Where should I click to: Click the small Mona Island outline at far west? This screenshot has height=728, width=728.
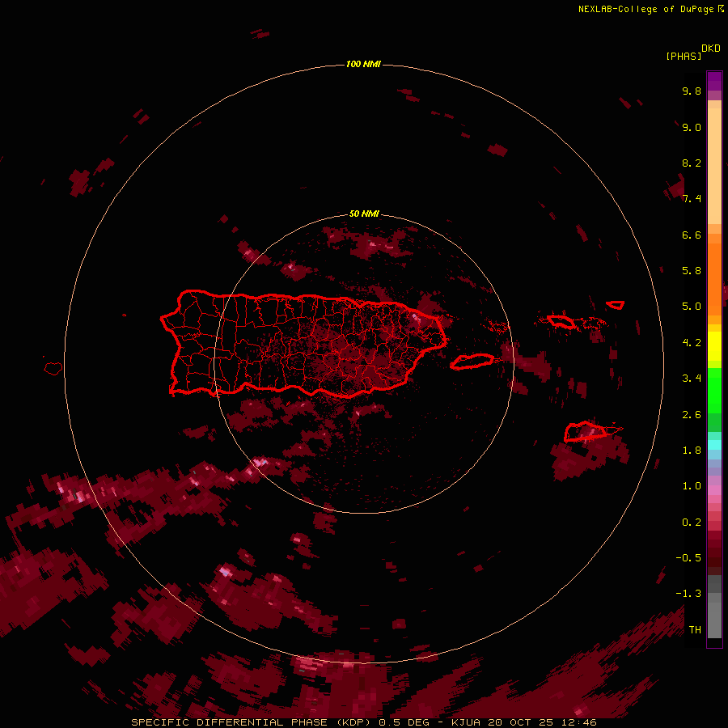pyautogui.click(x=53, y=369)
